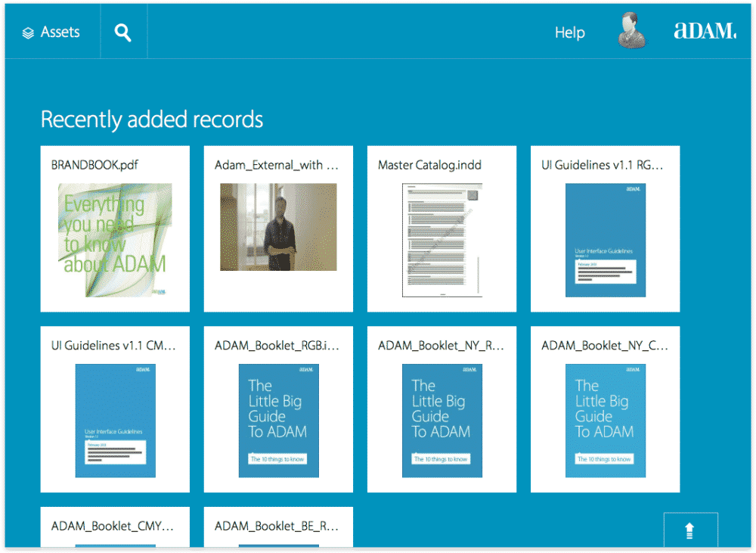
Task: Open the Adam_External video thumbnail
Action: tap(277, 227)
